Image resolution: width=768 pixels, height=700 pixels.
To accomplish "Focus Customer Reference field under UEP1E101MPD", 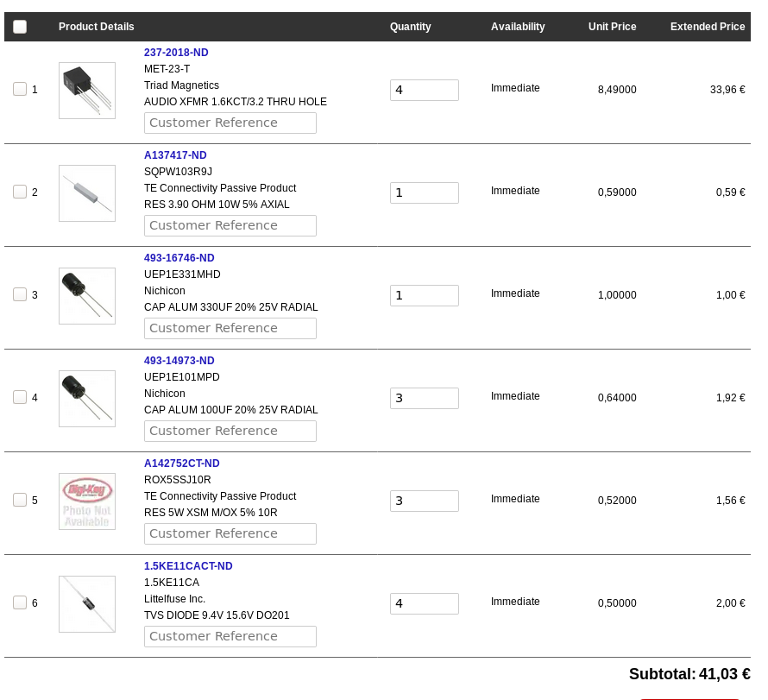I will (230, 431).
